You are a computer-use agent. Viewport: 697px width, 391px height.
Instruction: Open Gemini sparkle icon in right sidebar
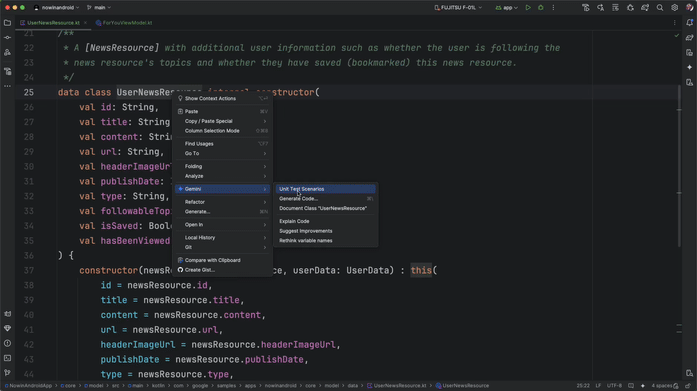click(x=689, y=68)
